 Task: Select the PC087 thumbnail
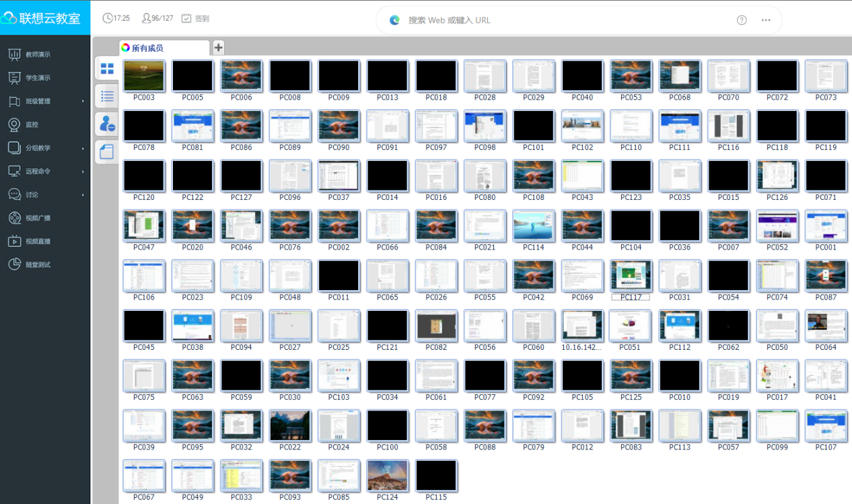point(826,276)
